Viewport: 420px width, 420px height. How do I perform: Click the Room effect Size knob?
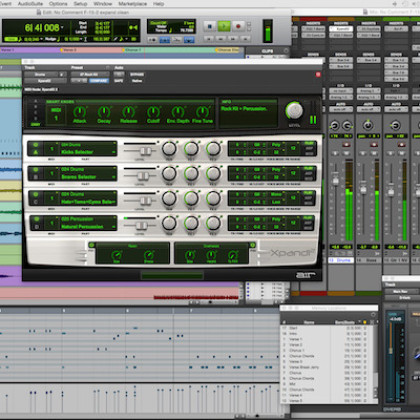(116, 255)
